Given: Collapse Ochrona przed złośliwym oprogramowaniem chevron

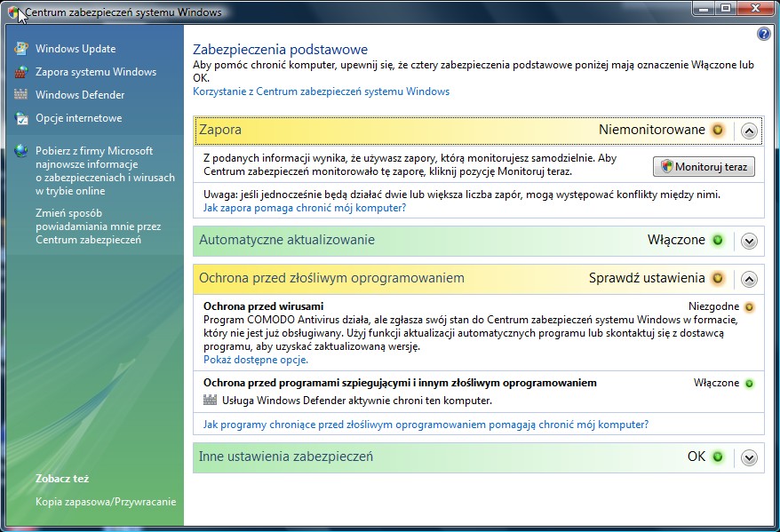Looking at the screenshot, I should (x=749, y=279).
